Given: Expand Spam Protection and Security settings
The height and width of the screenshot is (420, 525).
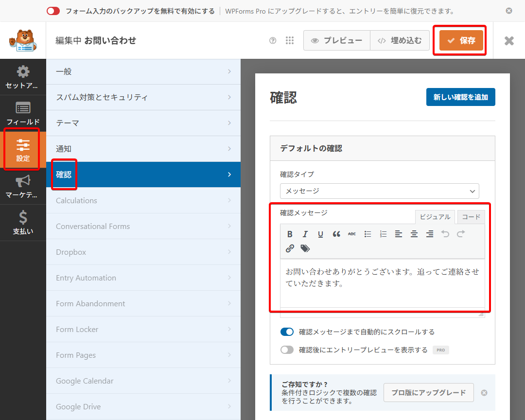Looking at the screenshot, I should click(143, 97).
